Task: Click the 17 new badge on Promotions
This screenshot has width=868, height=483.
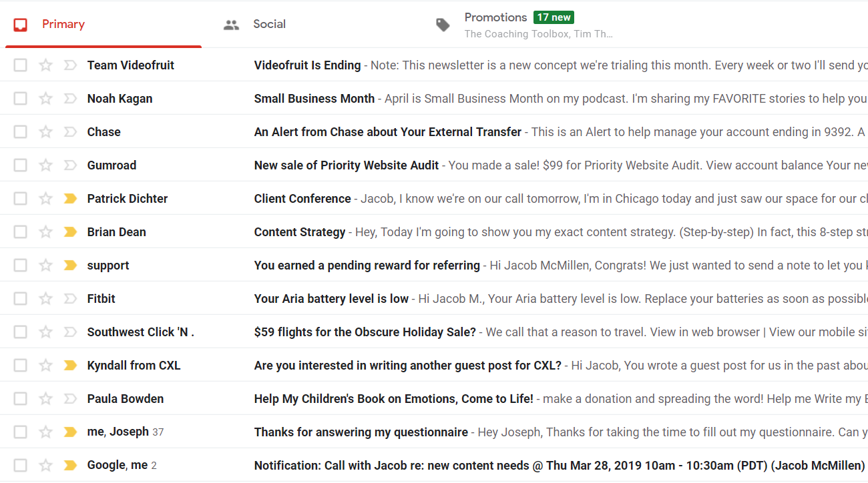Action: pos(554,17)
